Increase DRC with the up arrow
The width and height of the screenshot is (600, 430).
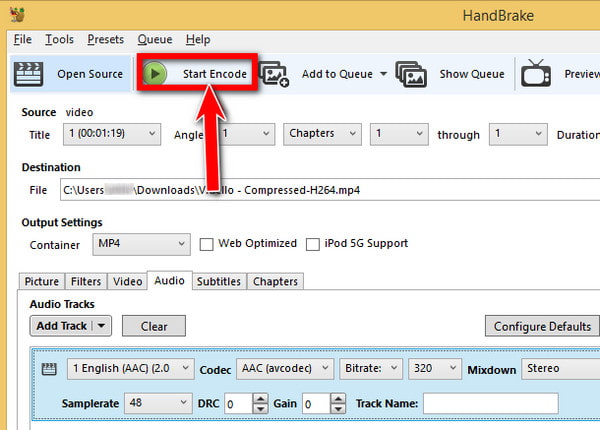coord(261,399)
